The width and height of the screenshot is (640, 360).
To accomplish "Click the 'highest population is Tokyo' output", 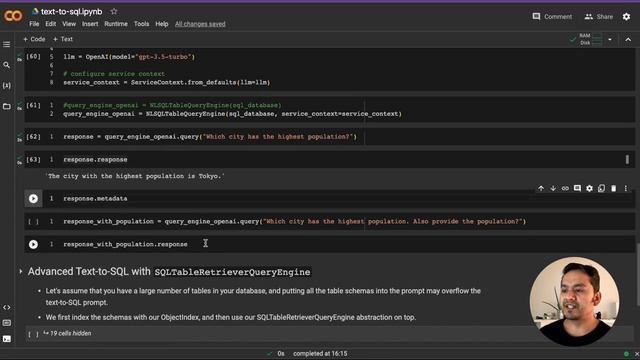I will [x=135, y=176].
